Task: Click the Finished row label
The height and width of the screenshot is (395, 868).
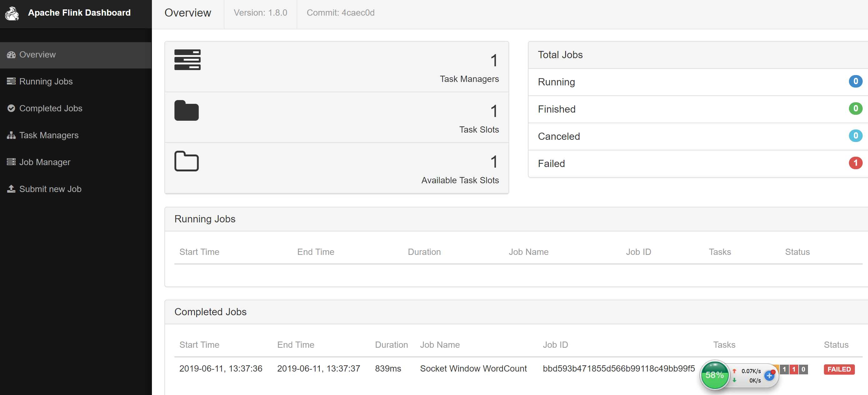Action: point(556,109)
